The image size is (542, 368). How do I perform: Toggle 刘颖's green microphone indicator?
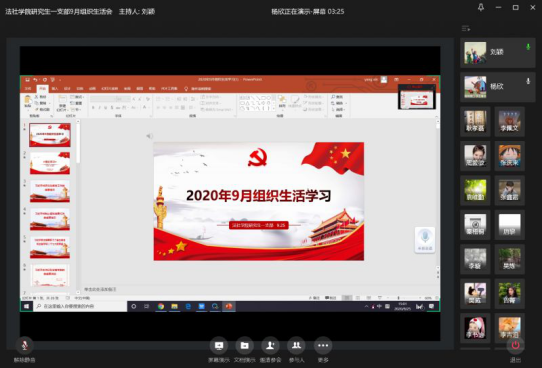(x=528, y=47)
